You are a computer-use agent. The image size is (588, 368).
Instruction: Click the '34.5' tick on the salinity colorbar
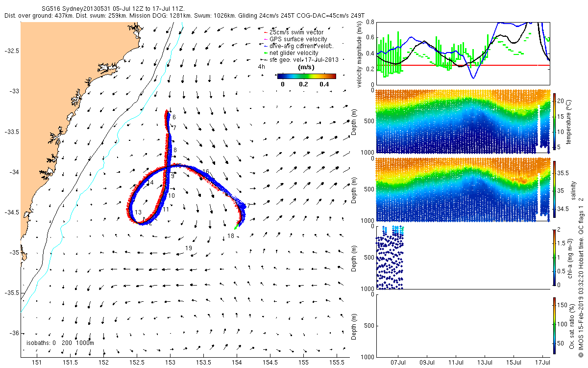pyautogui.click(x=563, y=209)
